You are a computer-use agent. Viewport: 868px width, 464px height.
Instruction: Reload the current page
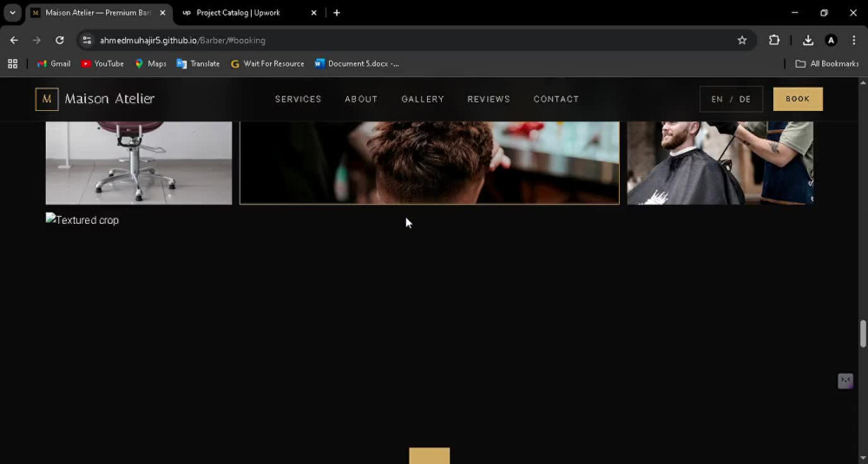tap(60, 41)
